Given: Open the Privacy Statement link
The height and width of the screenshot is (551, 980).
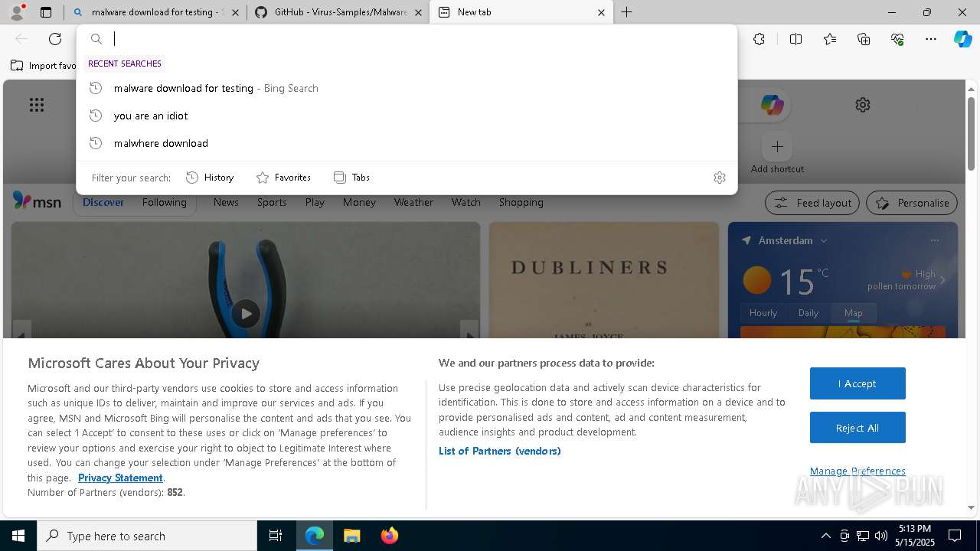Looking at the screenshot, I should click(120, 478).
